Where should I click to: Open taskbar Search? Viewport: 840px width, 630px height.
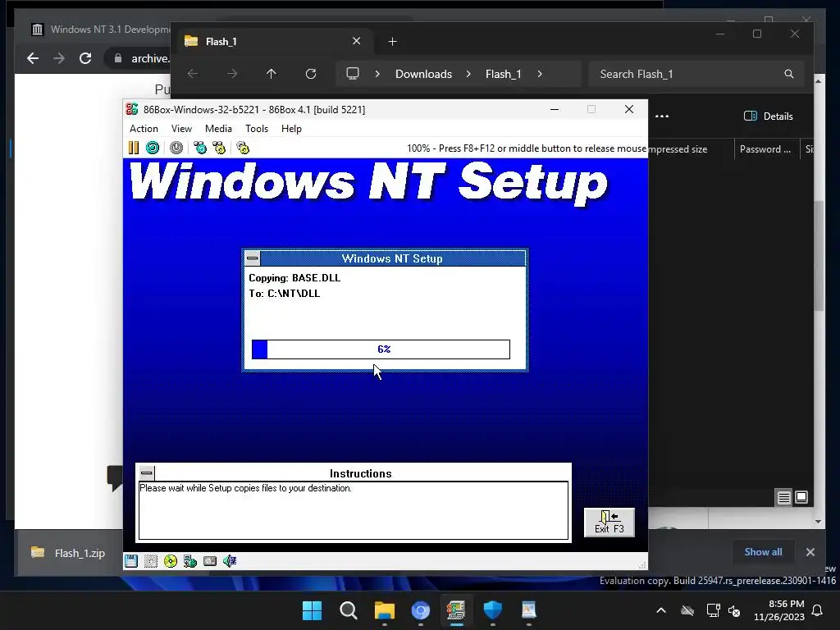tap(348, 610)
